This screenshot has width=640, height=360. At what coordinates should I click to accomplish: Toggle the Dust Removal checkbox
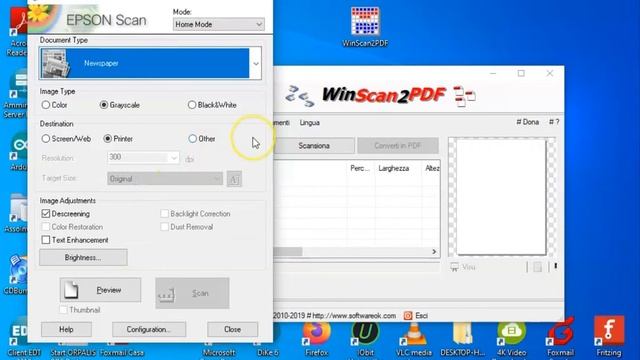pyautogui.click(x=164, y=227)
